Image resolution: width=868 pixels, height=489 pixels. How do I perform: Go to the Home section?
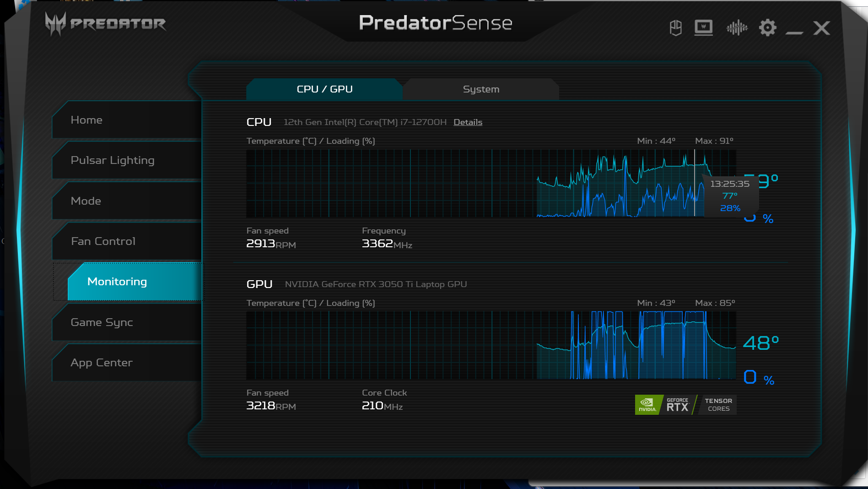[x=127, y=120]
